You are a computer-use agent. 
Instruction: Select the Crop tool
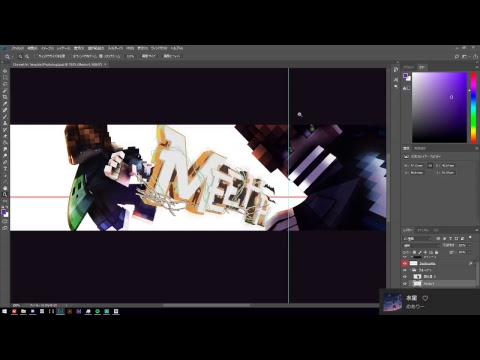[x=5, y=97]
